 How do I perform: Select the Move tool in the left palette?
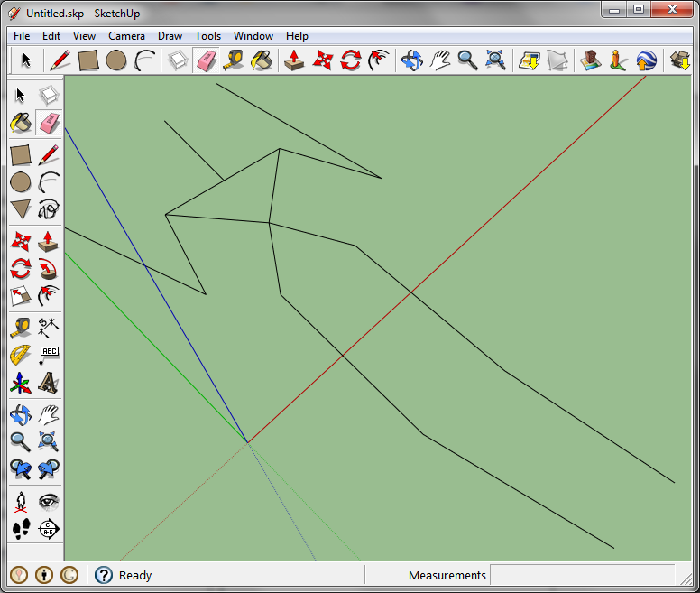[21, 242]
